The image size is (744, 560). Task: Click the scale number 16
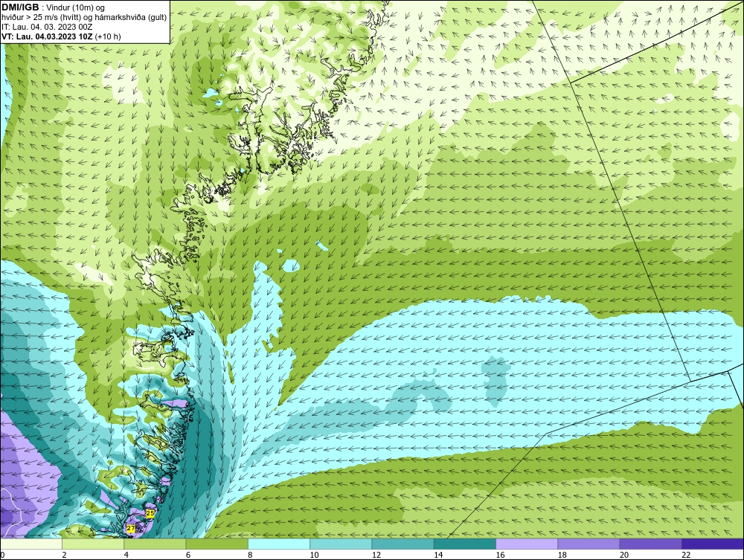500,555
